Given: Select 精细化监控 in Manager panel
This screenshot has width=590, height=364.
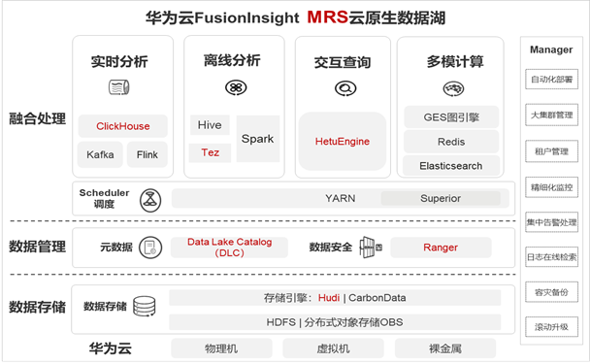Looking at the screenshot, I should (x=551, y=187).
